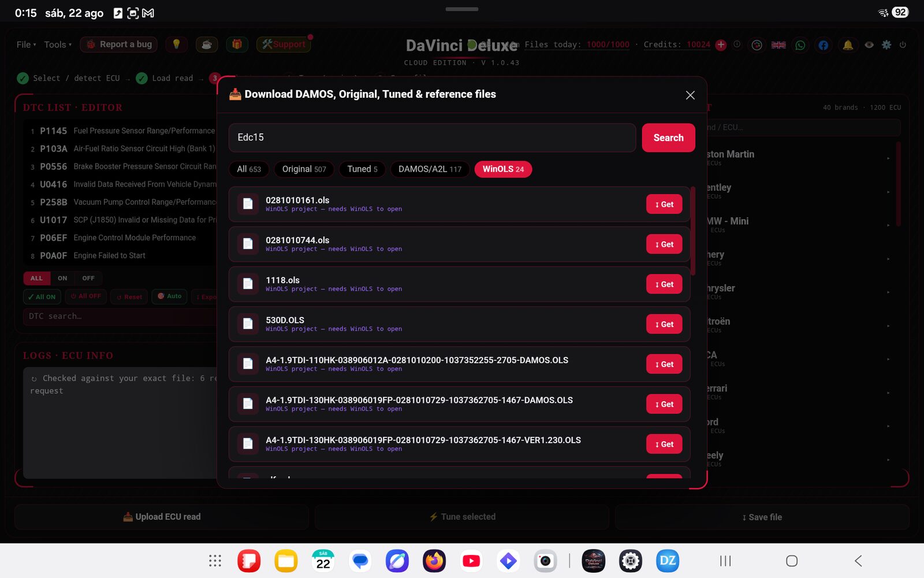Click the red plus add-credits icon
924x578 pixels.
pyautogui.click(x=721, y=45)
